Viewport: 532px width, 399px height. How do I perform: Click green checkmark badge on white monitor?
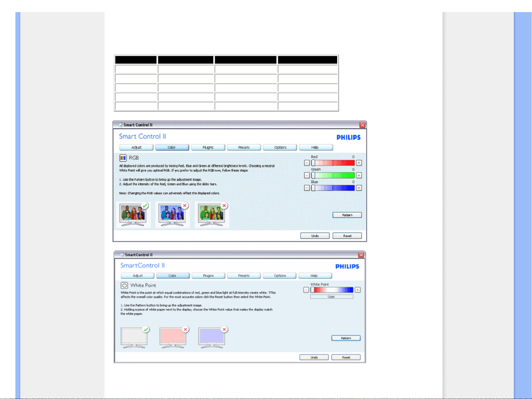pyautogui.click(x=146, y=330)
